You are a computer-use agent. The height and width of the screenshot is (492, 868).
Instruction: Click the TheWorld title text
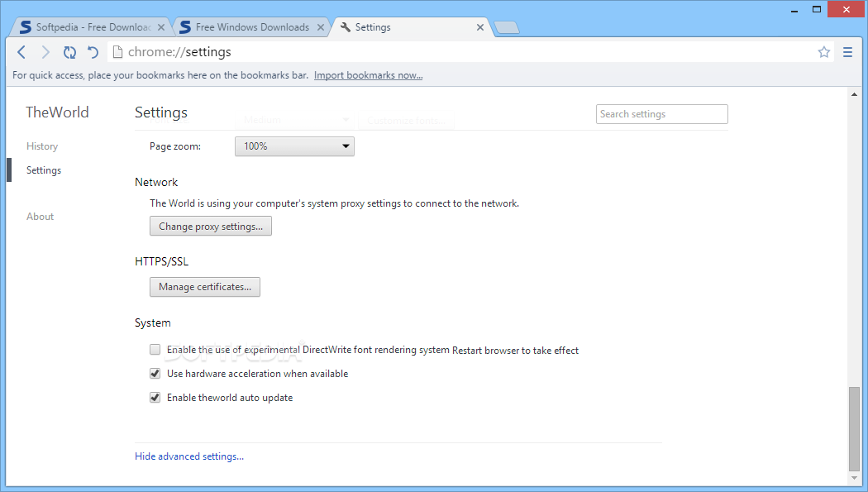(57, 112)
